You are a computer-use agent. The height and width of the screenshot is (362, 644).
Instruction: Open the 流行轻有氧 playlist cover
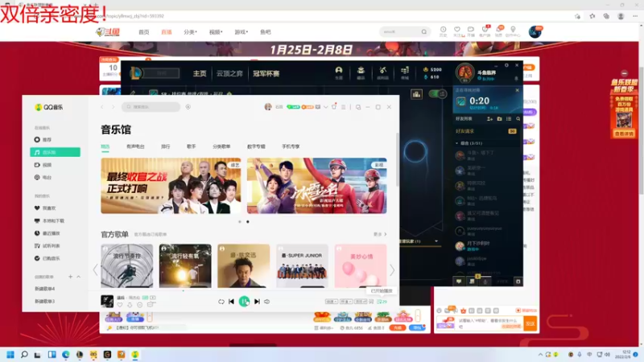(185, 266)
